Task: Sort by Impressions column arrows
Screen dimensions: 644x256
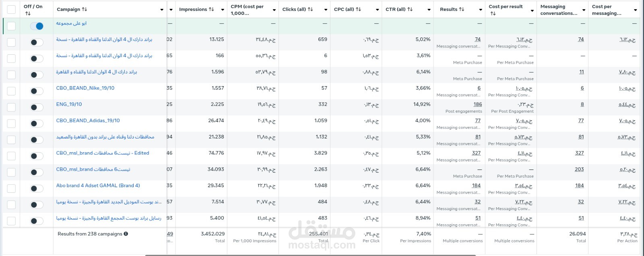Action: click(x=211, y=9)
